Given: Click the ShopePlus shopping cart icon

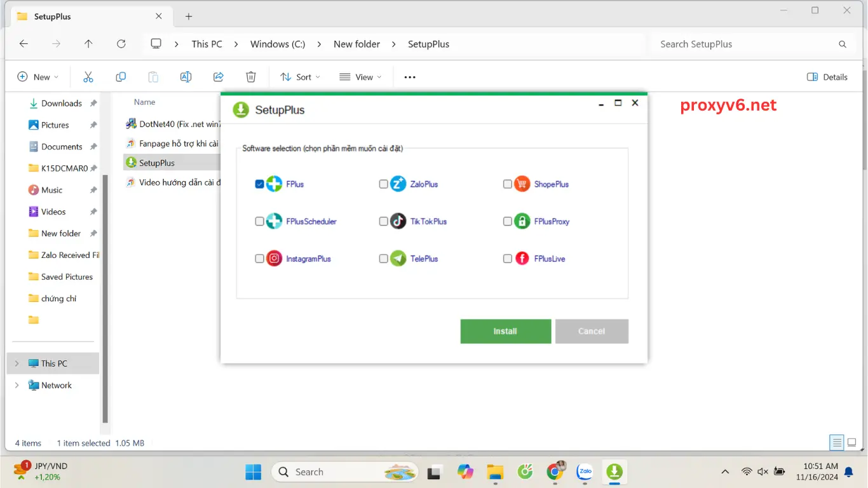Looking at the screenshot, I should [522, 184].
